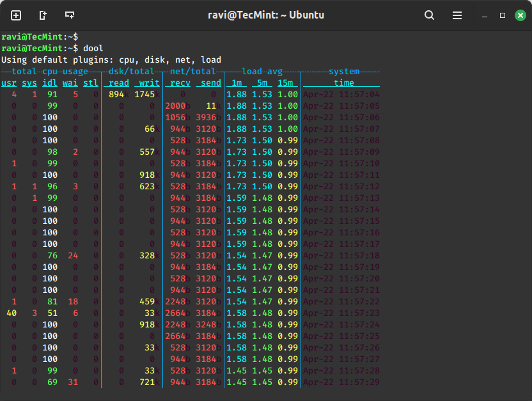Click the write value '1745'
Screen dimensions: 532x401
pyautogui.click(x=145, y=94)
